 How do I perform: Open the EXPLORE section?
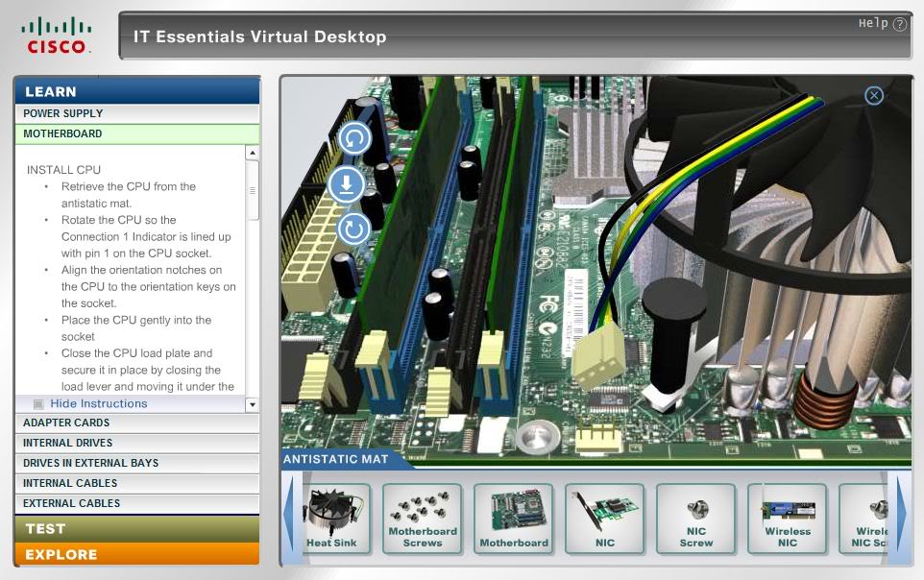(x=136, y=555)
